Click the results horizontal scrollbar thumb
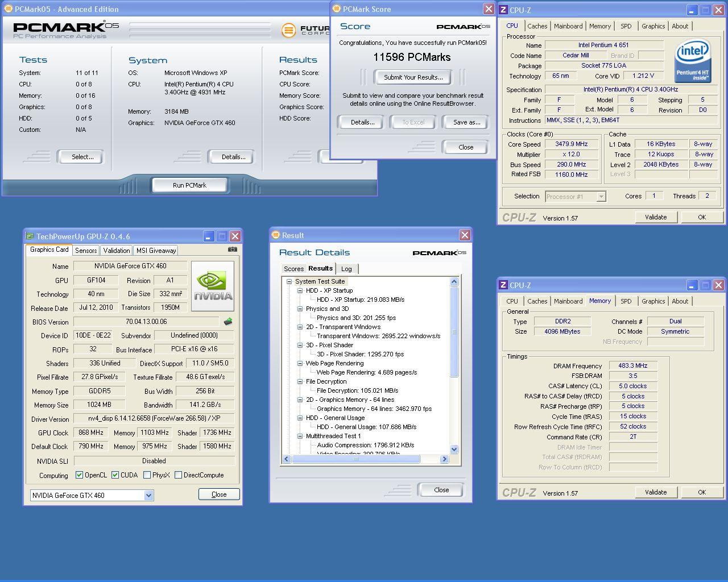This screenshot has height=582, width=728. tap(356, 459)
